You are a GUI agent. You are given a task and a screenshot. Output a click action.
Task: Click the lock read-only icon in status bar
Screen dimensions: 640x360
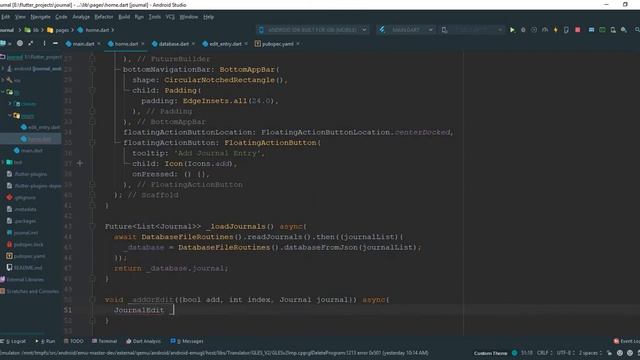[609, 353]
